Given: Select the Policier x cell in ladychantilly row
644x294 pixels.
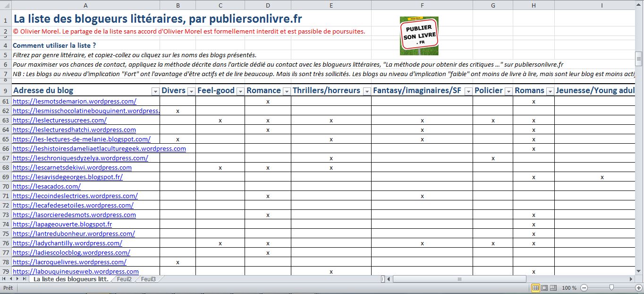Looking at the screenshot, I should click(493, 243).
